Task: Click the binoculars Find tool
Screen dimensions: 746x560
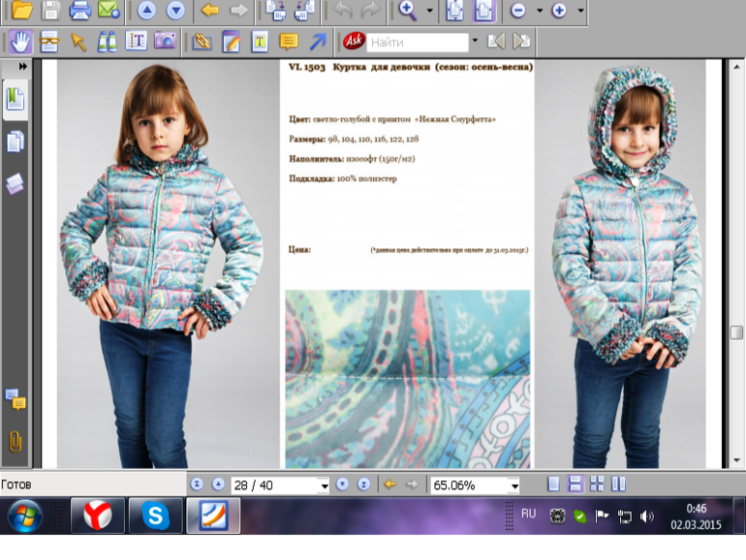Action: 108,42
